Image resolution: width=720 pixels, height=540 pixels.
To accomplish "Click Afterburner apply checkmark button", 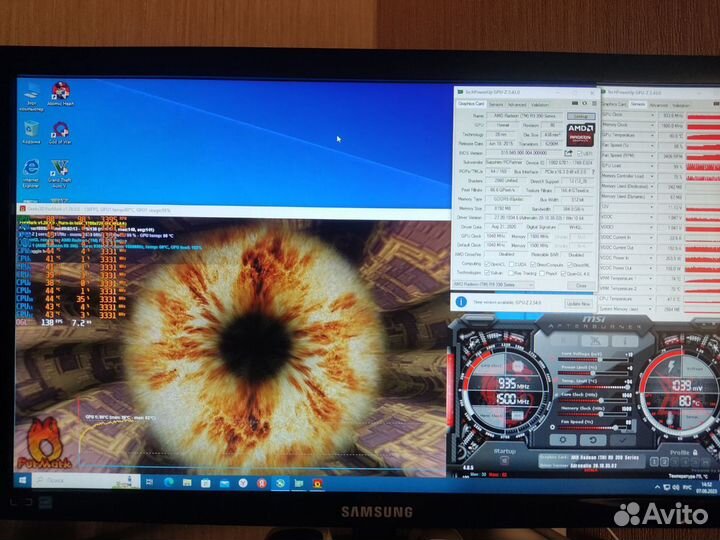I will 623,440.
